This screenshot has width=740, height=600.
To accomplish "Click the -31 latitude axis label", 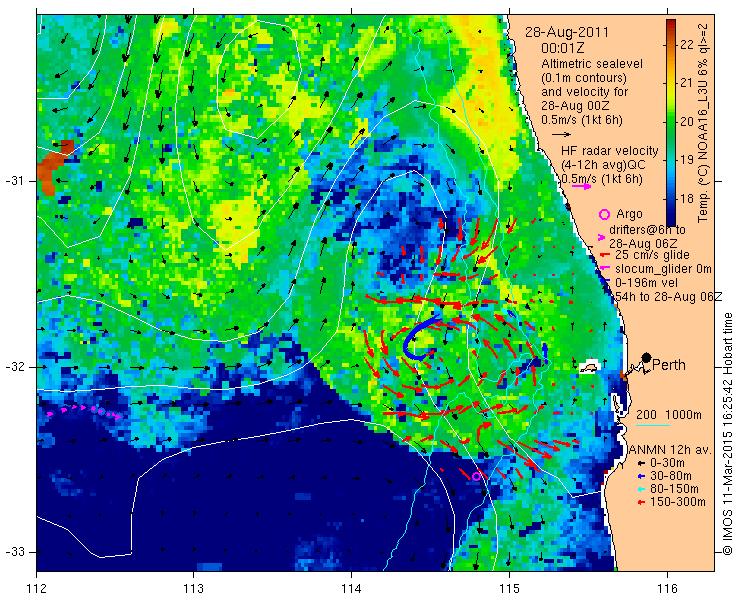I will pos(14,181).
